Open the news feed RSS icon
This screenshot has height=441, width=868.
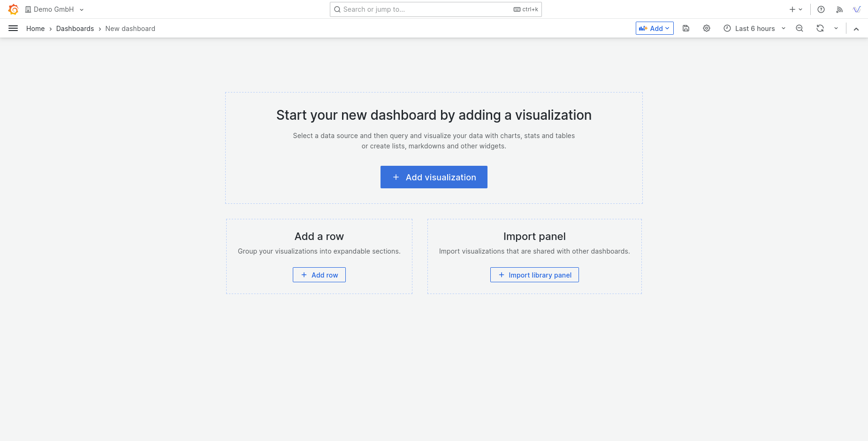(x=839, y=9)
